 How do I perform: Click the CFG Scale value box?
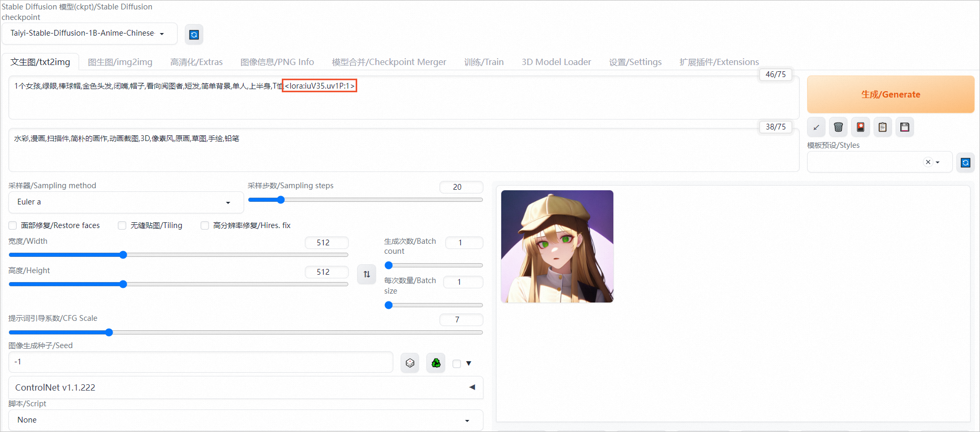tap(461, 320)
